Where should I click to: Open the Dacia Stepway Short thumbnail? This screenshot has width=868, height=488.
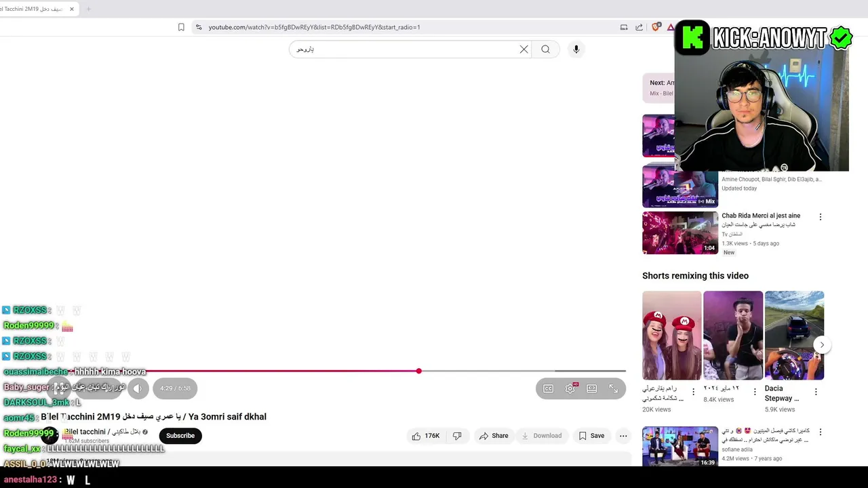point(794,335)
